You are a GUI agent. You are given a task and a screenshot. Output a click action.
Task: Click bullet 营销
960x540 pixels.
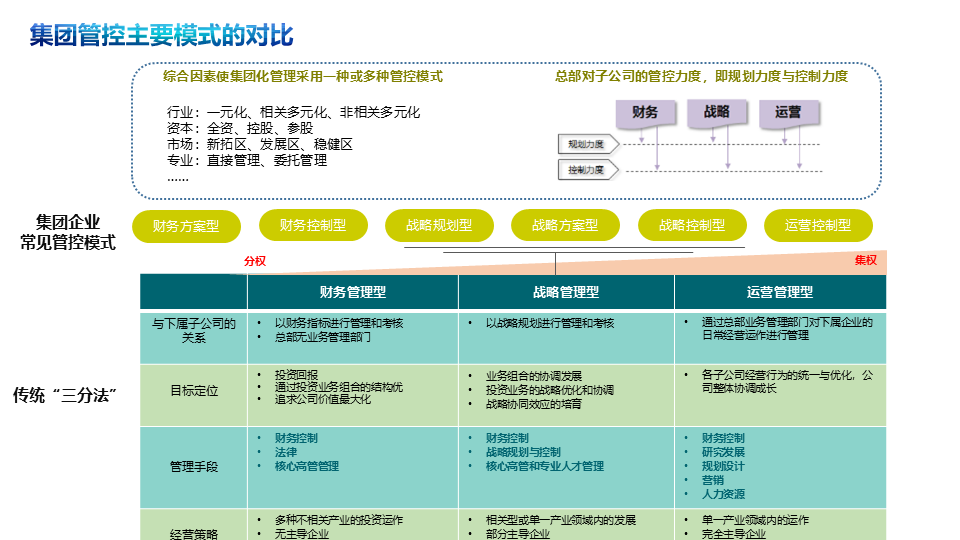tap(713, 481)
